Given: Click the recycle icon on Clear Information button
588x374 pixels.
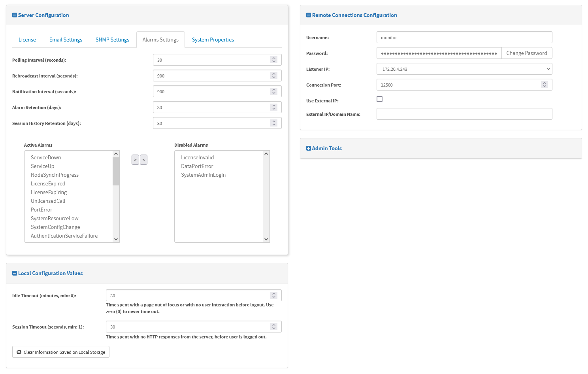Looking at the screenshot, I should (19, 352).
